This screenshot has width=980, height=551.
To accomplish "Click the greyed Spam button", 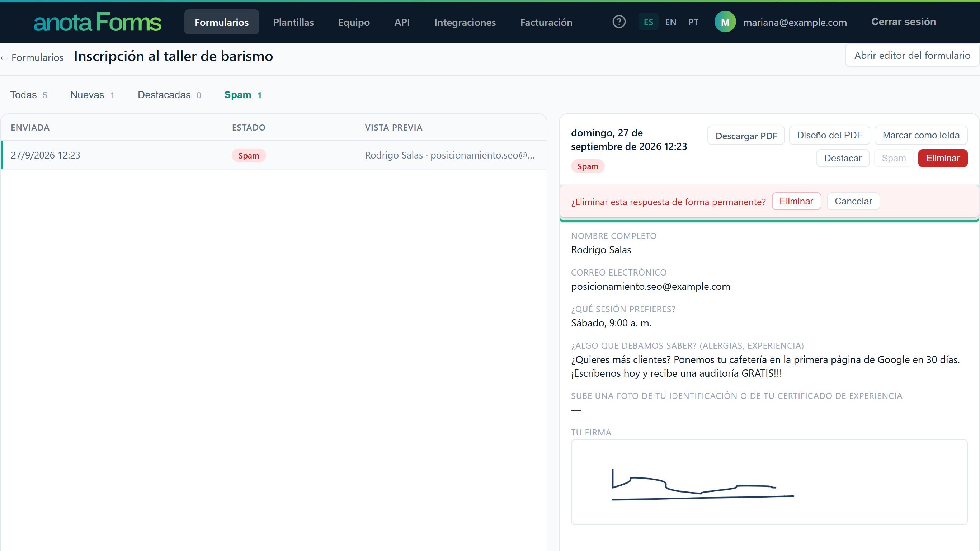I will click(x=894, y=158).
